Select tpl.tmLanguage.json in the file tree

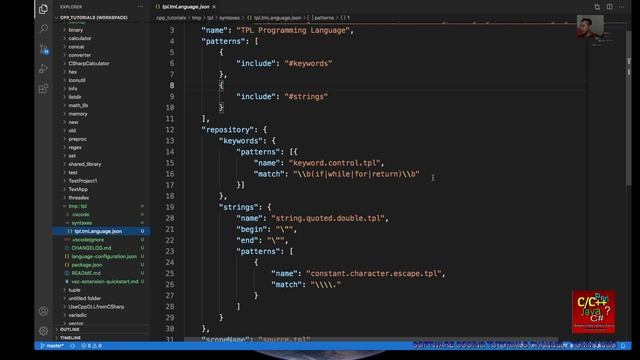click(98, 231)
